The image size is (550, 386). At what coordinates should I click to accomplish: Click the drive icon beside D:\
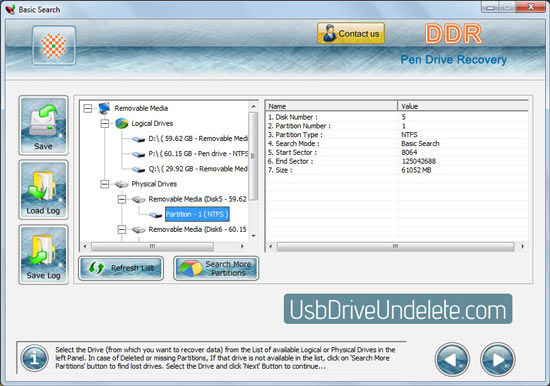(x=138, y=139)
